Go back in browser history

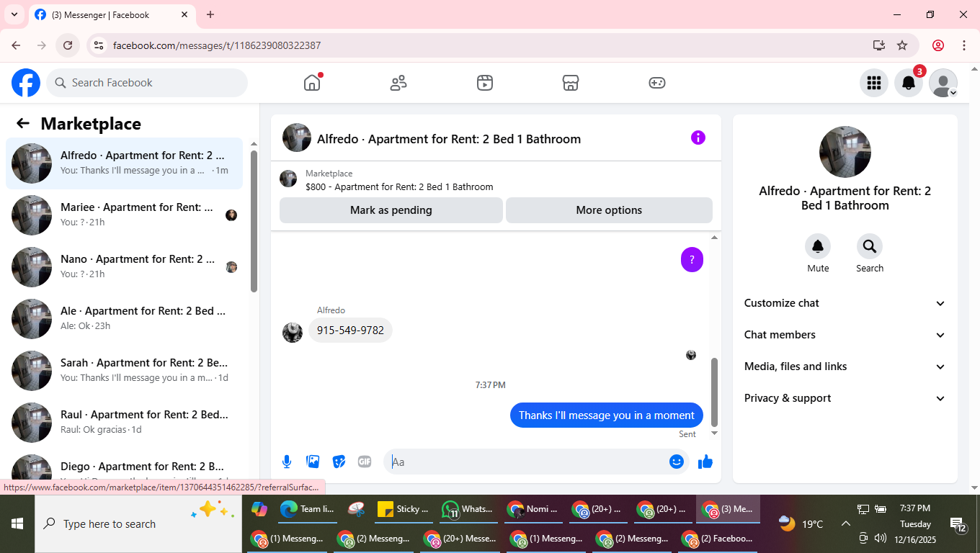coord(16,45)
